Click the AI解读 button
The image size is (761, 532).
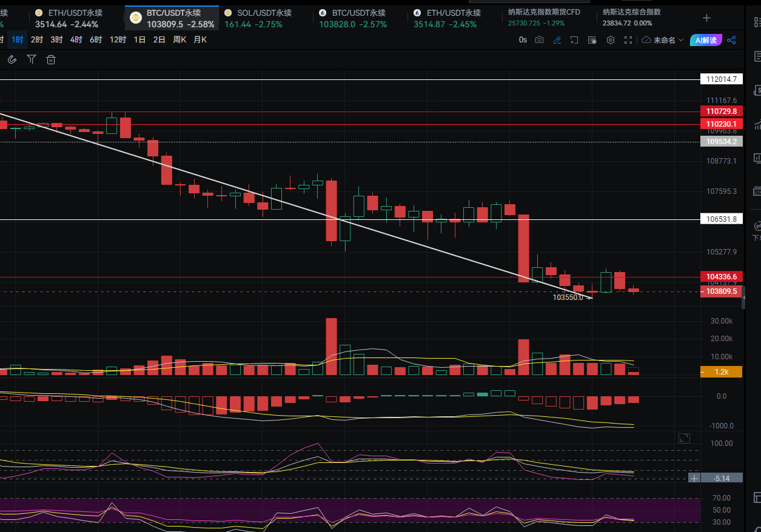[706, 40]
